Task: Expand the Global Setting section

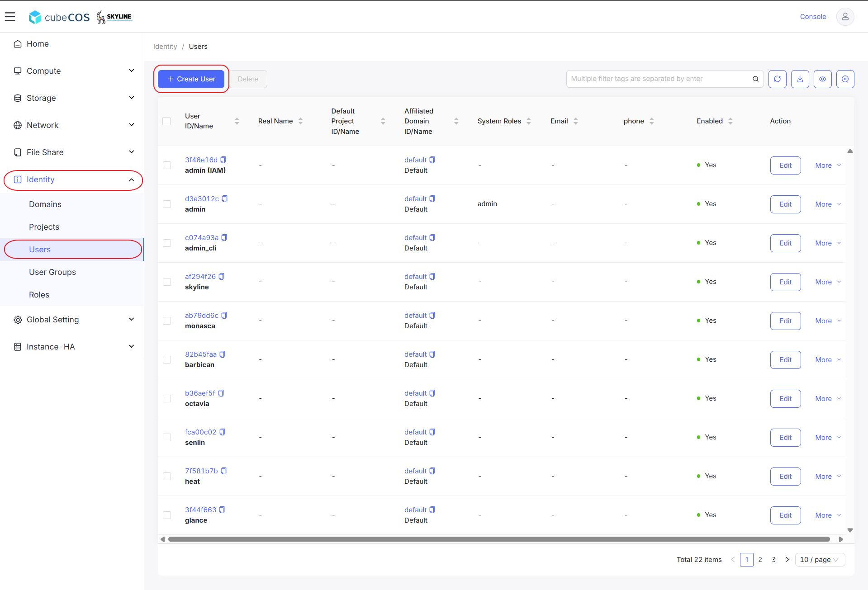Action: click(x=72, y=320)
